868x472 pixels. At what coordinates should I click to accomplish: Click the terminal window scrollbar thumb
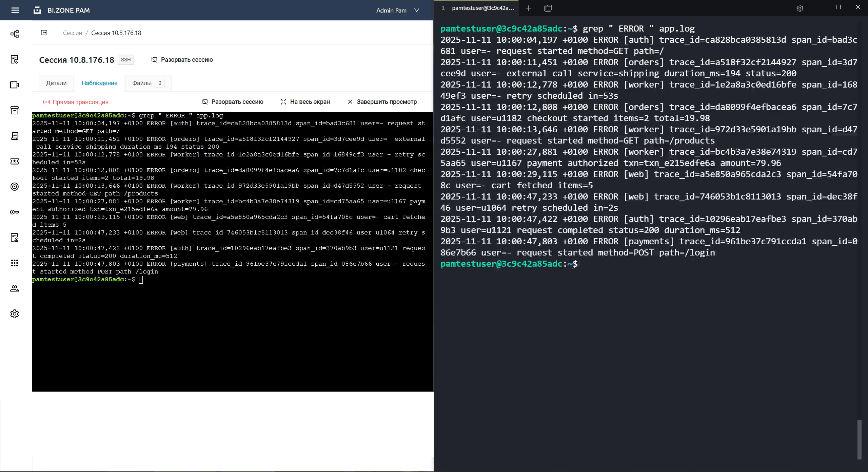pos(859,439)
